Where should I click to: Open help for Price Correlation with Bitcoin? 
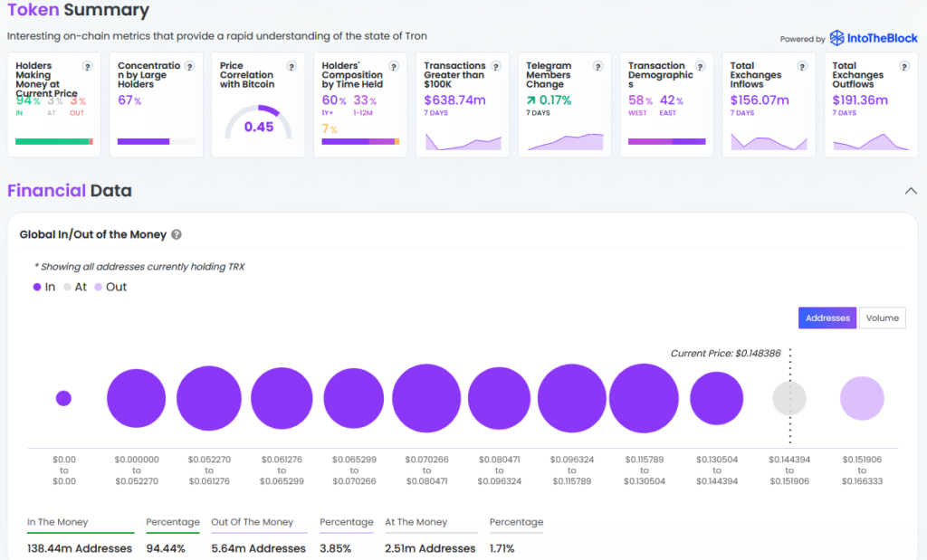pyautogui.click(x=291, y=67)
